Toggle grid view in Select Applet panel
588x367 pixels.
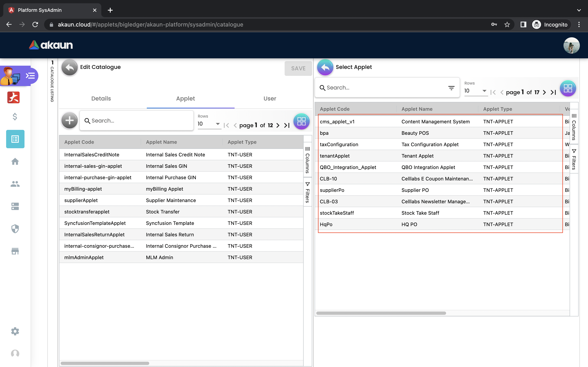coord(568,88)
